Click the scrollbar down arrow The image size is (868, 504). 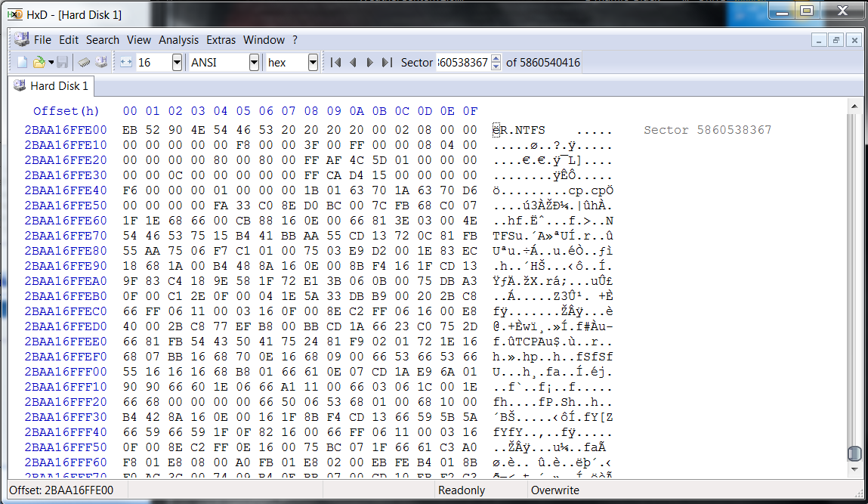(x=854, y=470)
